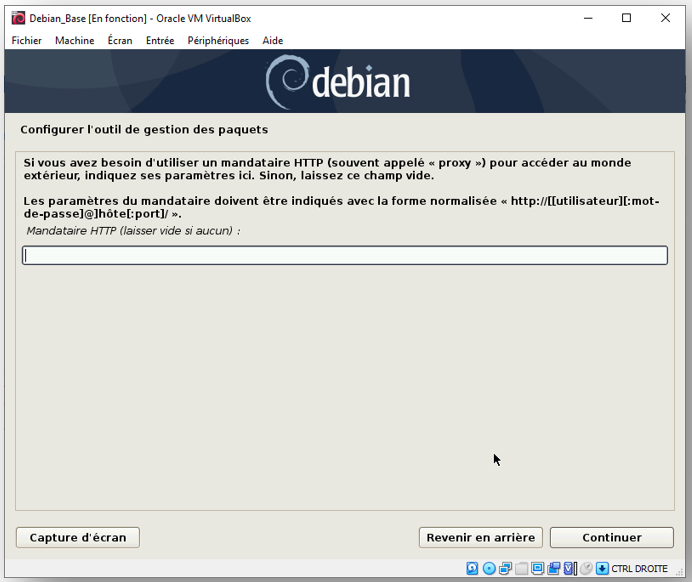Click the keyboard capture arrow icon
Viewport: 692px width, 582px height.
click(602, 568)
